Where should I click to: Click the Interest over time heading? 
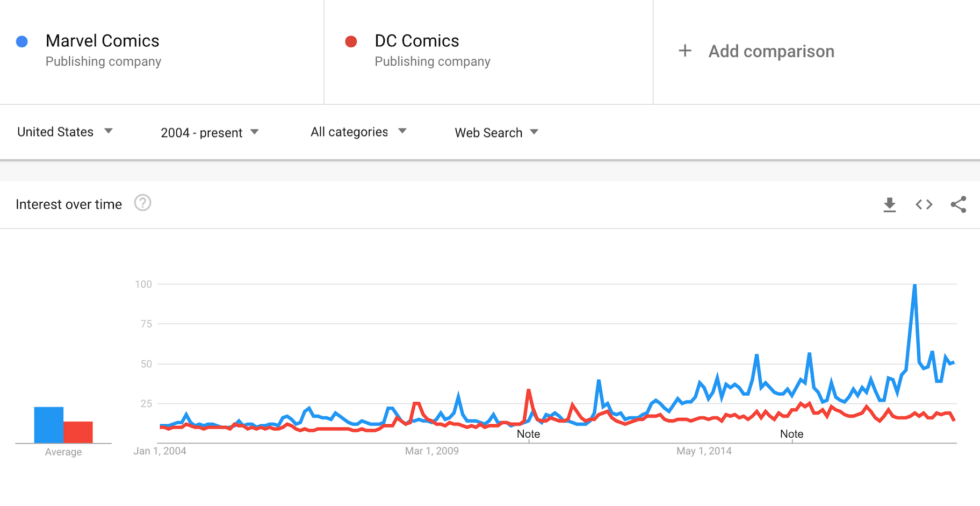[x=69, y=204]
